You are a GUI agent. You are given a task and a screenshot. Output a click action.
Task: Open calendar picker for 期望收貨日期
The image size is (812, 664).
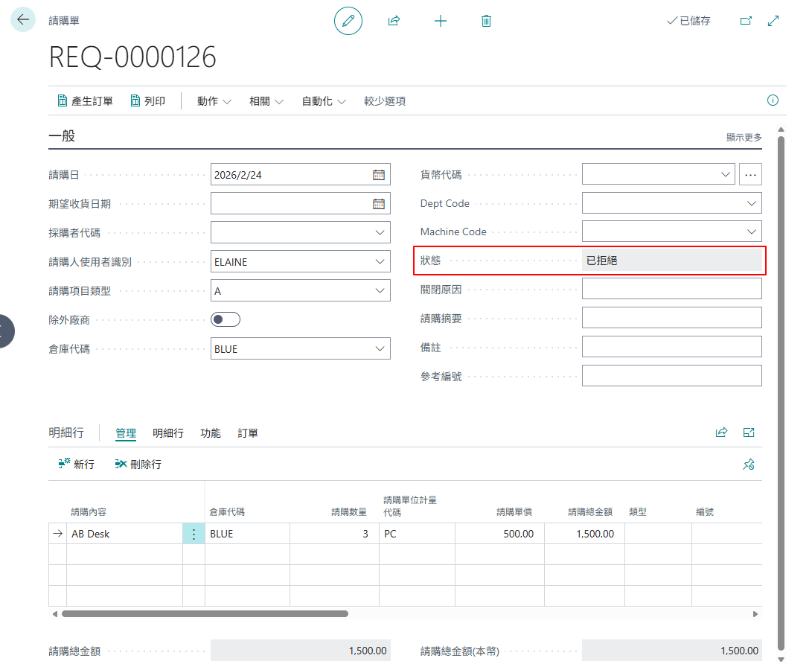point(379,204)
